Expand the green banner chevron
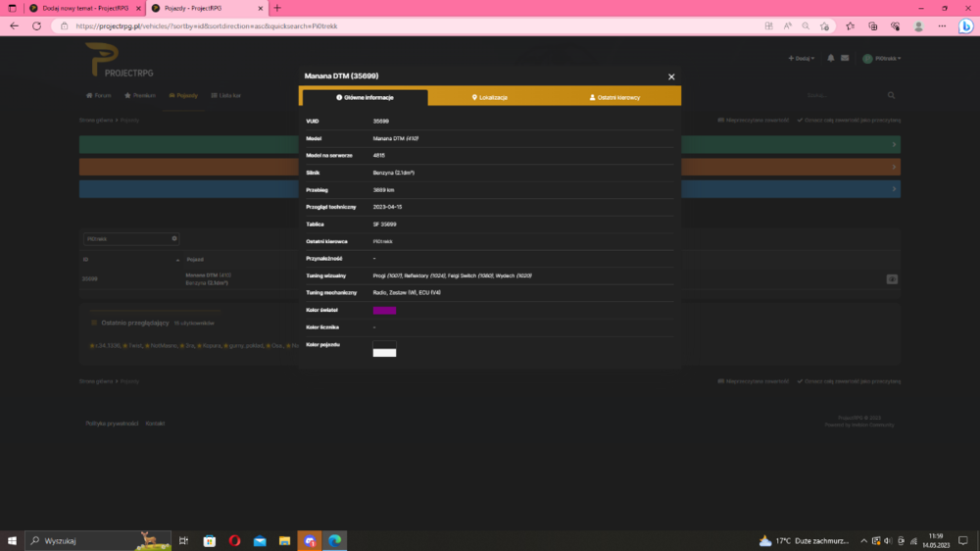Image resolution: width=980 pixels, height=551 pixels. 894,144
